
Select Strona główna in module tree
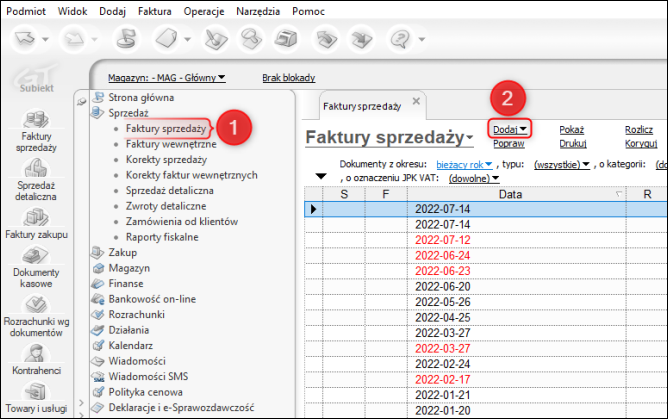point(141,98)
